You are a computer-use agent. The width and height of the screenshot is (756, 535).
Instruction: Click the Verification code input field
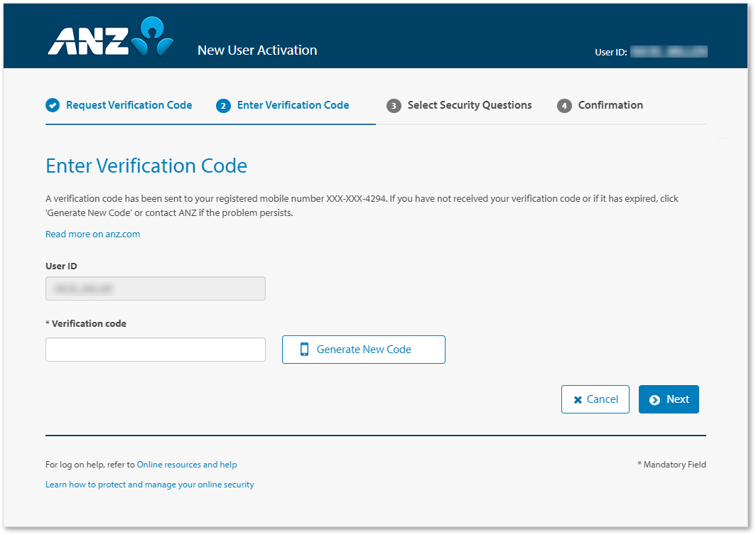click(x=155, y=349)
